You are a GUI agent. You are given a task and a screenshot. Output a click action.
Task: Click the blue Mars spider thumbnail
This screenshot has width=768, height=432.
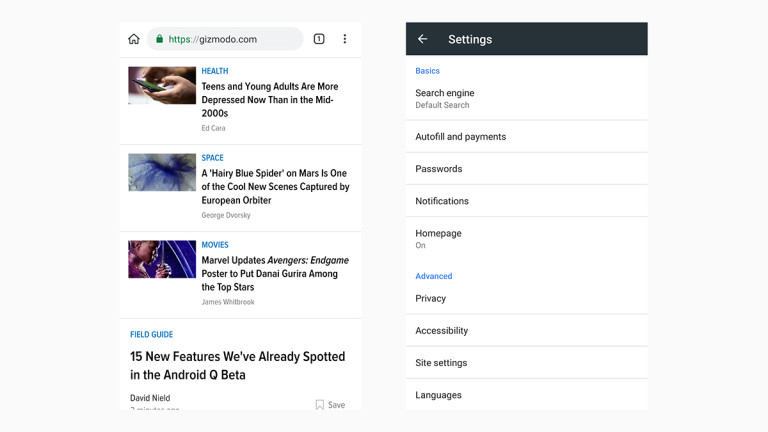[x=162, y=172]
